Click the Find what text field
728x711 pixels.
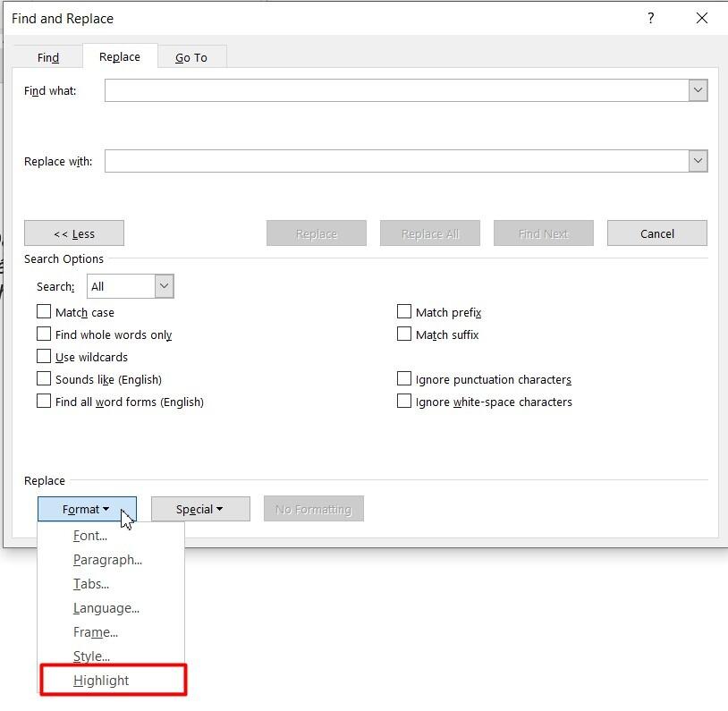point(396,90)
